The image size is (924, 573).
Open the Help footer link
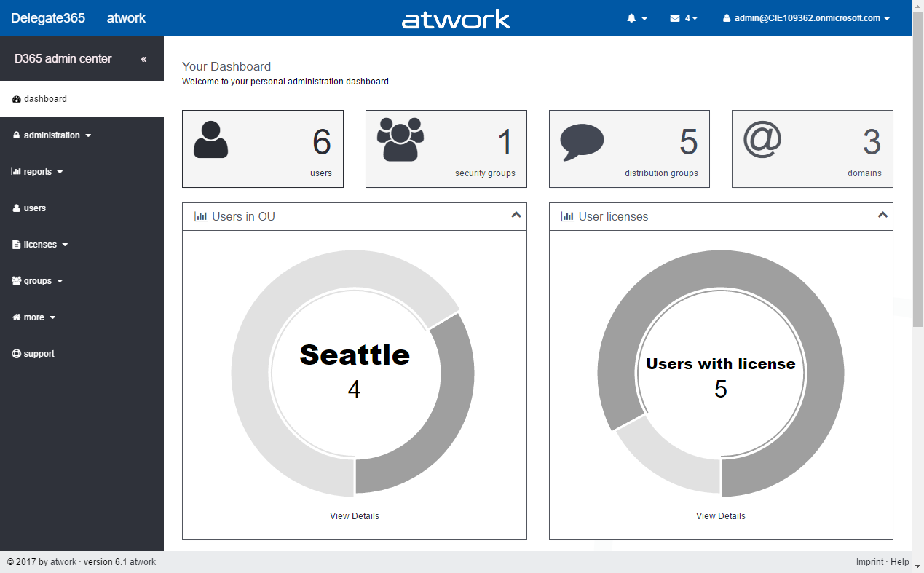(x=900, y=562)
